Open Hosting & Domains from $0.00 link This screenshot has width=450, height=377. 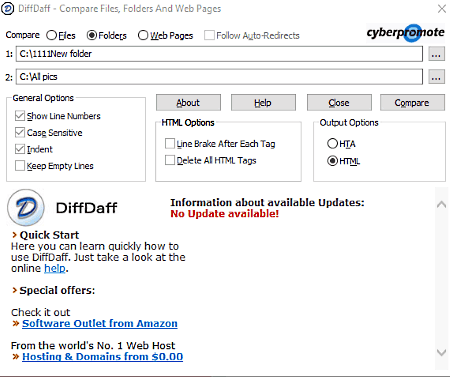102,356
